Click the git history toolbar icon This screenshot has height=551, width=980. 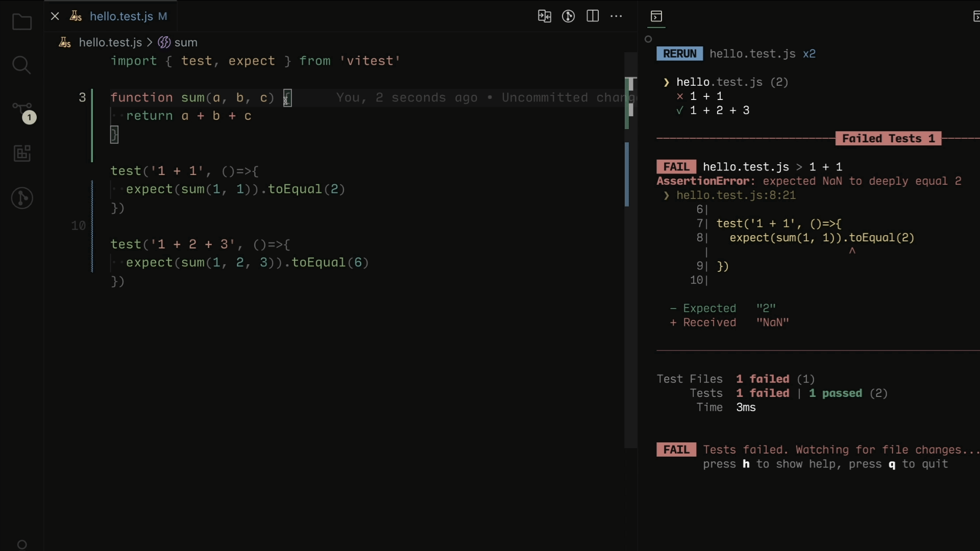(568, 16)
